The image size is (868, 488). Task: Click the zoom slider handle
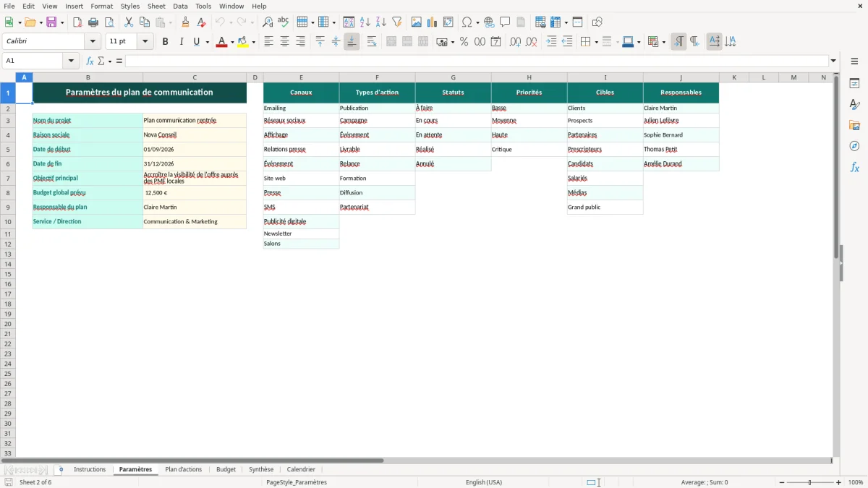coord(809,482)
